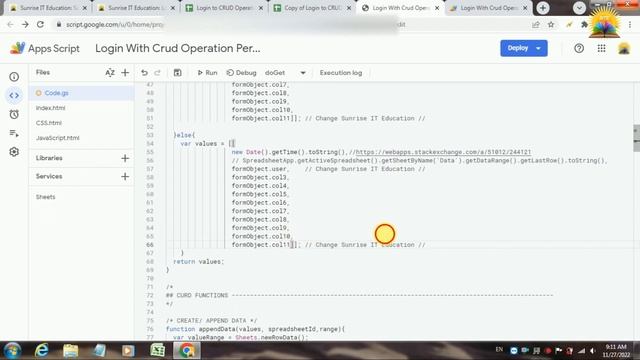Click the taskbar clock showing 9:11 AM
This screenshot has height=360, width=640.
coord(616,351)
